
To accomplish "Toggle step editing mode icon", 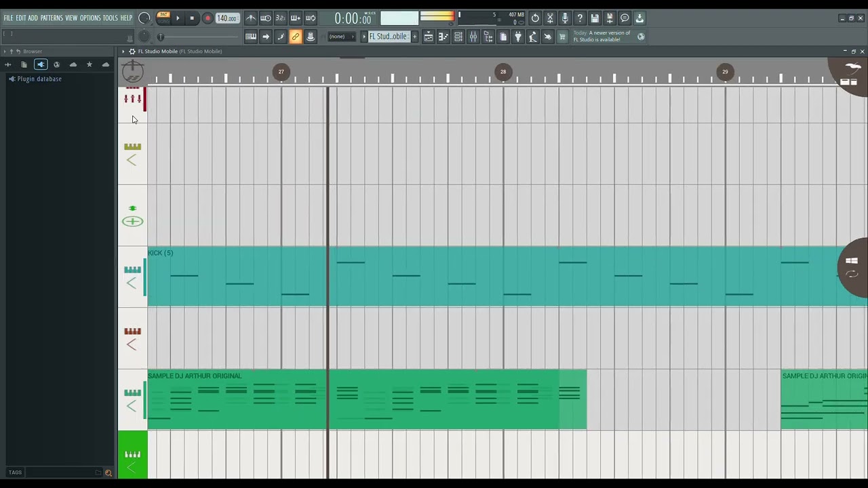I will [x=281, y=37].
